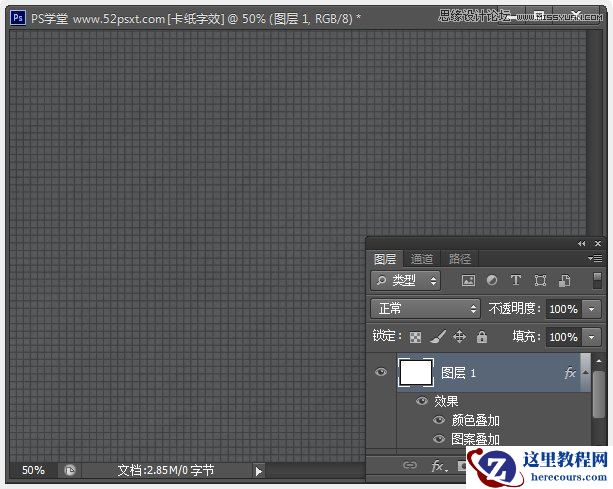613x489 pixels.
Task: Filter layers by adjustment layer type
Action: click(492, 280)
